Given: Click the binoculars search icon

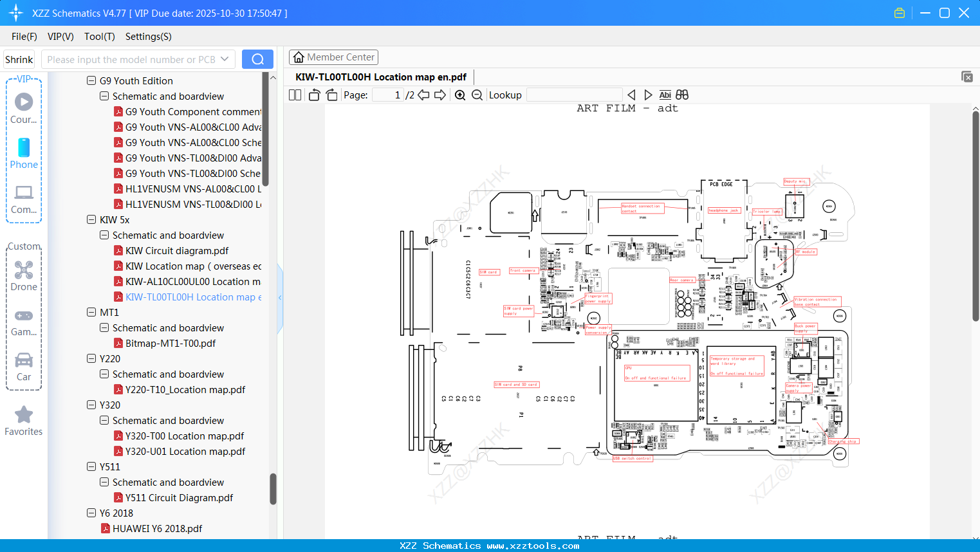Looking at the screenshot, I should pos(682,95).
